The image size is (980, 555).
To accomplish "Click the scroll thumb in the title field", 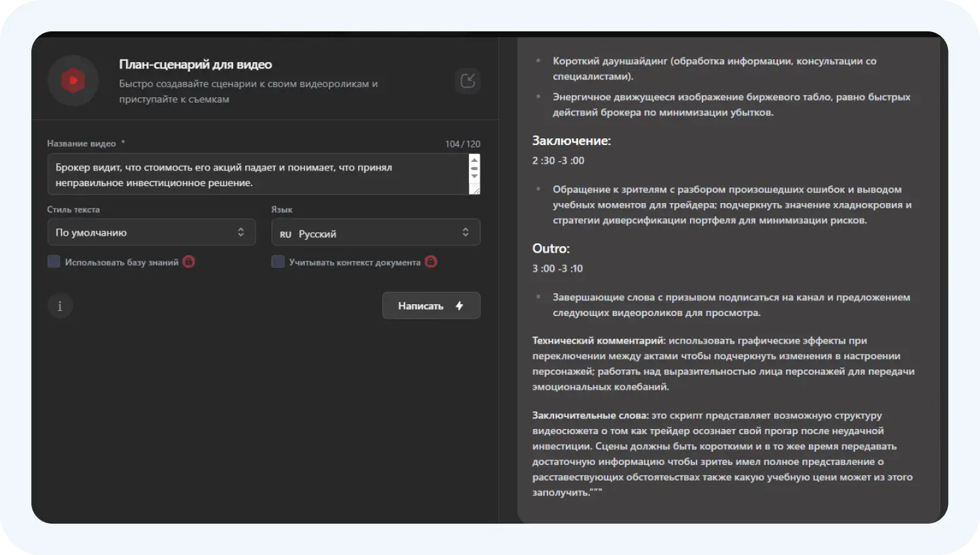I will (x=474, y=168).
